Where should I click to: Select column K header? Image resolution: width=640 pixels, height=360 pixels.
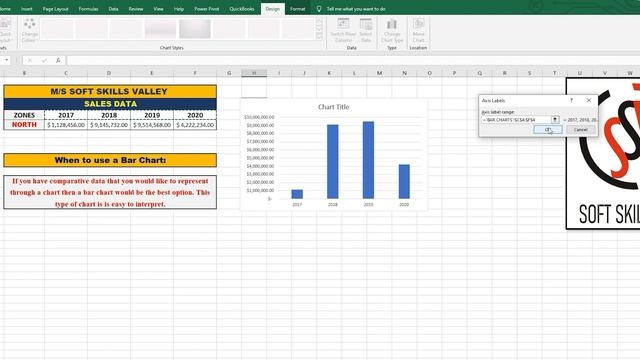329,73
